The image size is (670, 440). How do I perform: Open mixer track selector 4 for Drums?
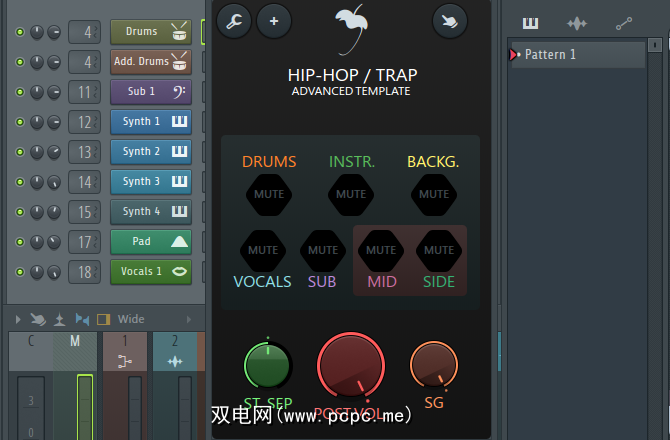85,32
